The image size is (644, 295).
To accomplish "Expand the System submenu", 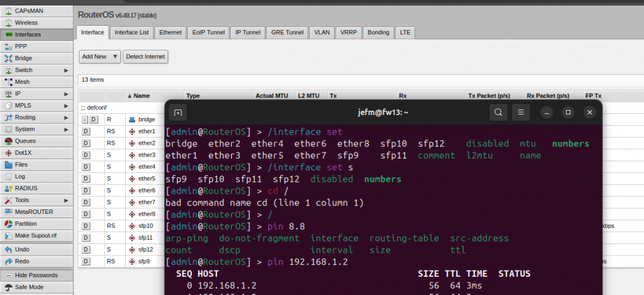I will pos(66,130).
